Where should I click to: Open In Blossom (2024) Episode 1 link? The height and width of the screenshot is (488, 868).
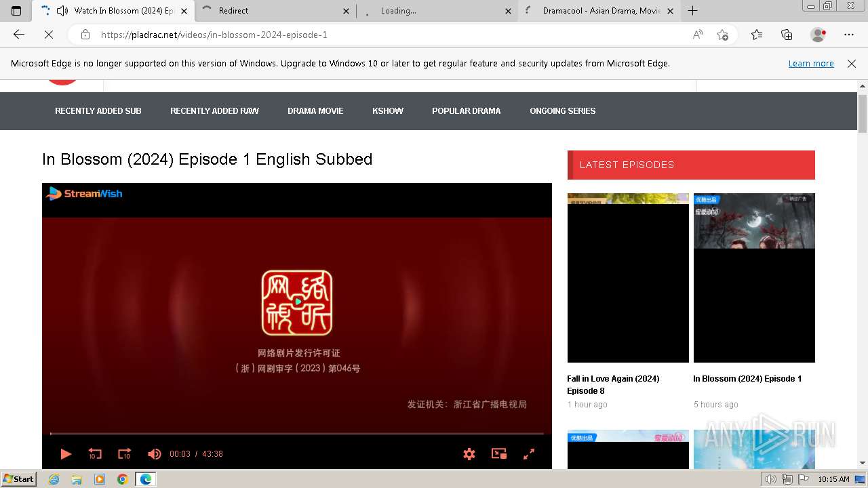coord(747,379)
